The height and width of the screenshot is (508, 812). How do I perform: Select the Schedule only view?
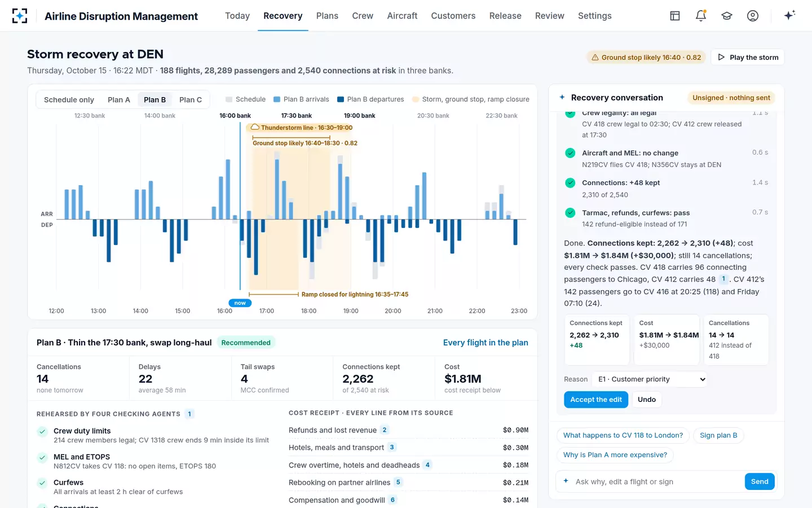(x=69, y=100)
